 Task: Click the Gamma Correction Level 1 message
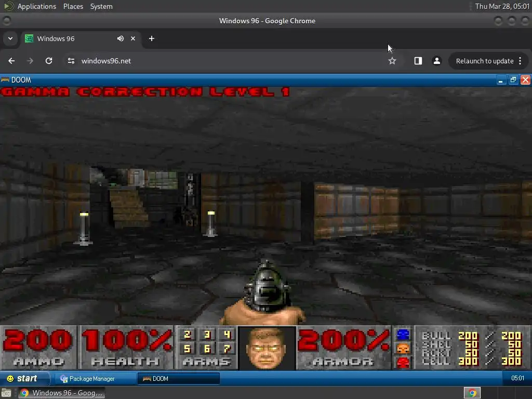(x=145, y=92)
